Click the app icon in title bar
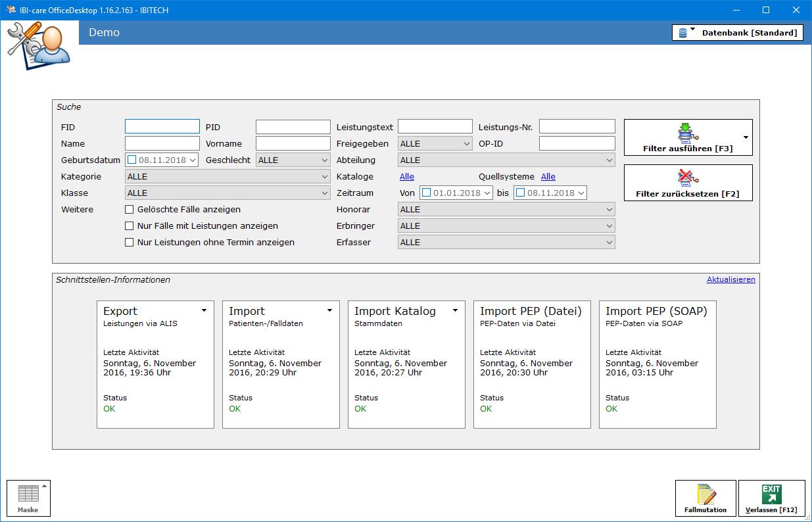812x522 pixels. pyautogui.click(x=11, y=10)
